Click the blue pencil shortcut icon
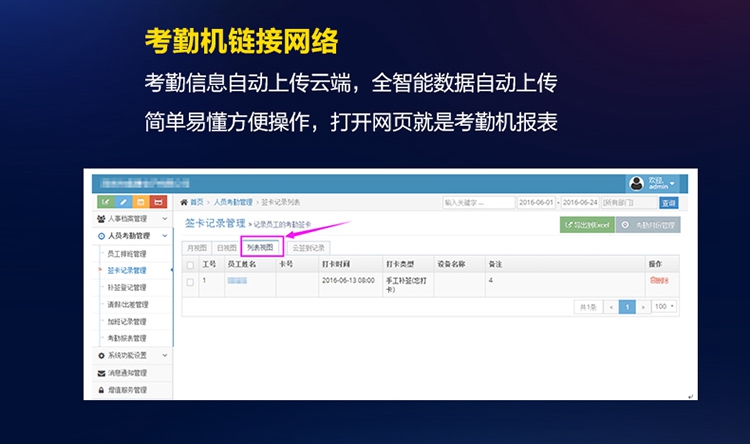 pos(123,202)
